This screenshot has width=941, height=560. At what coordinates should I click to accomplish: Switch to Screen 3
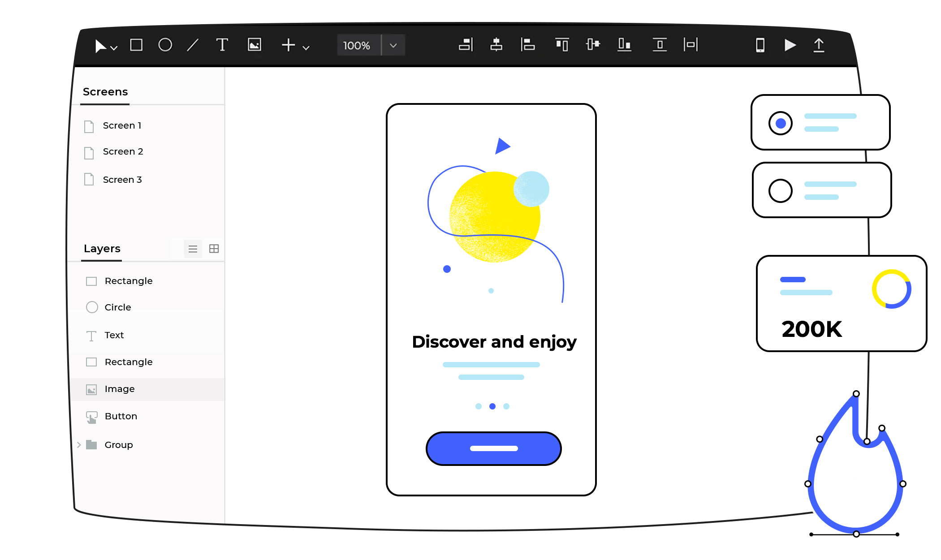pos(123,179)
